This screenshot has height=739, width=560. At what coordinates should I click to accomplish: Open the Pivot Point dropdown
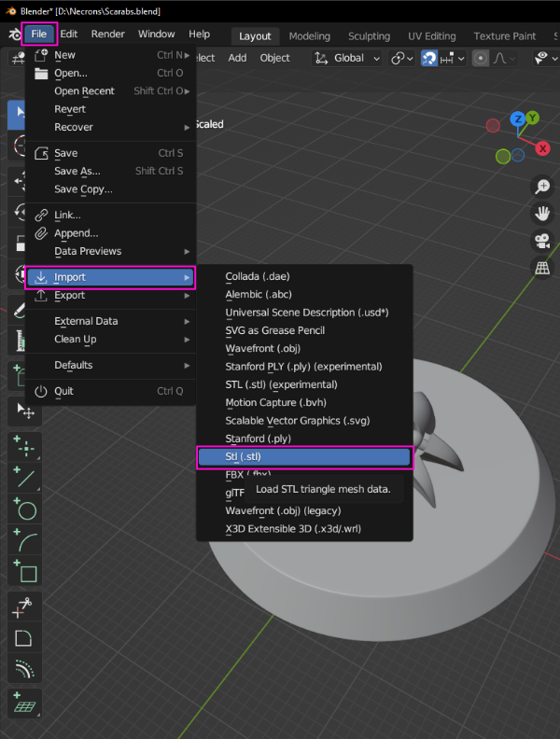(x=402, y=58)
